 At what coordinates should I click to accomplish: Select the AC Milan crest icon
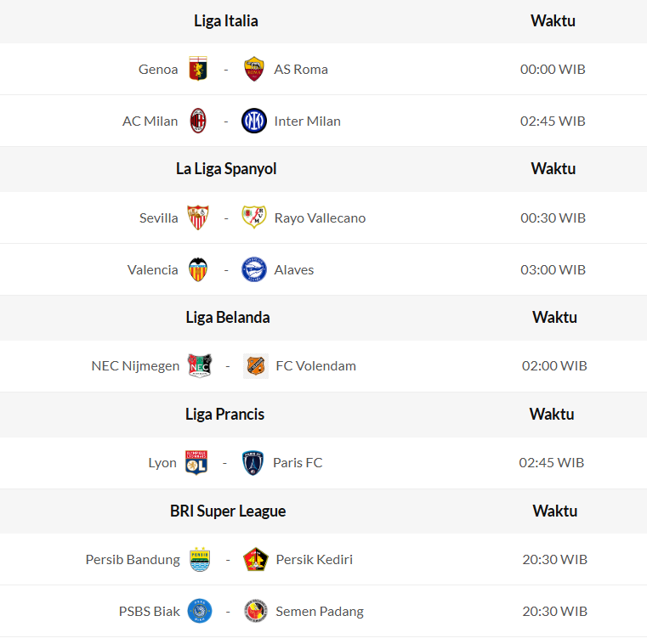click(198, 121)
